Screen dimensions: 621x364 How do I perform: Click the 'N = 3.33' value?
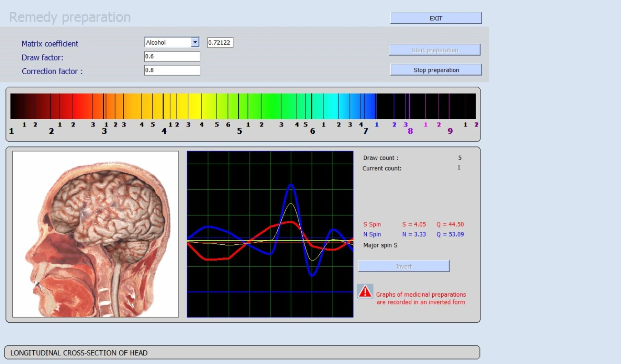414,234
